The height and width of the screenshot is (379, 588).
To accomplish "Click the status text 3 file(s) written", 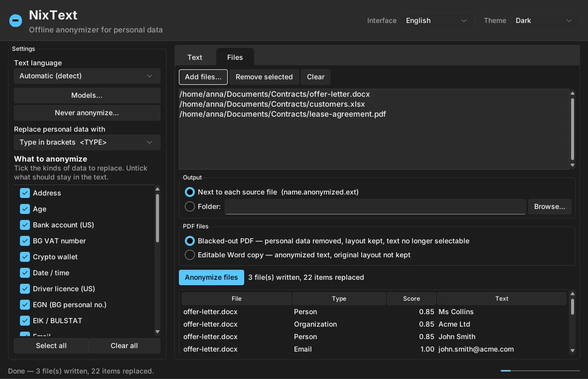I will tap(306, 277).
